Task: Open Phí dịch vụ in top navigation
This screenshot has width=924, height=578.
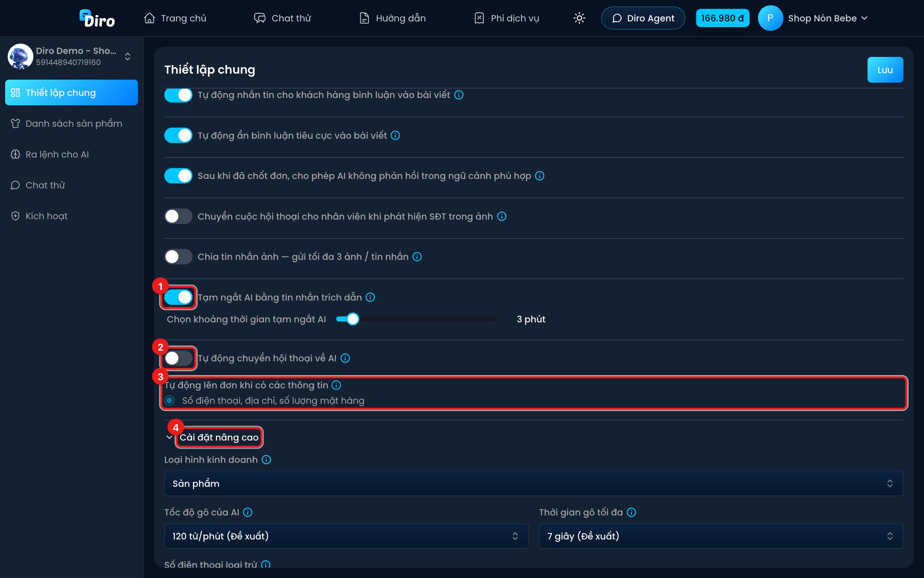Action: 507,18
